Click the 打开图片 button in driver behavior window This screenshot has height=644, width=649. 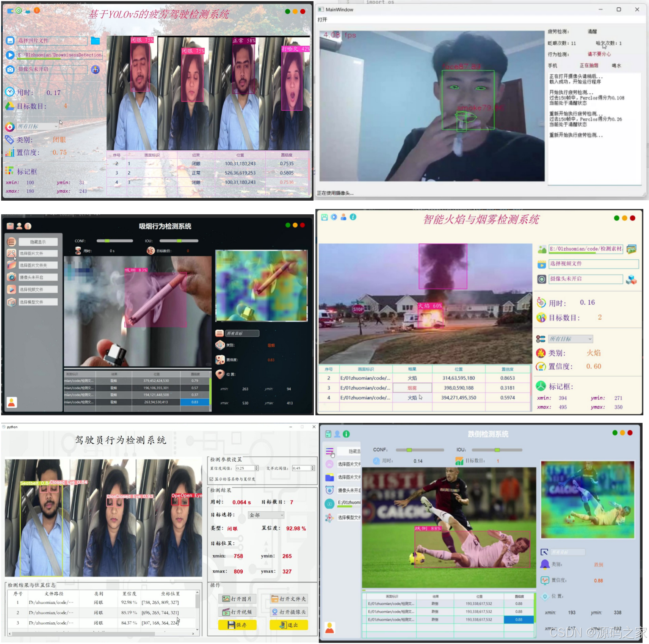(x=237, y=599)
